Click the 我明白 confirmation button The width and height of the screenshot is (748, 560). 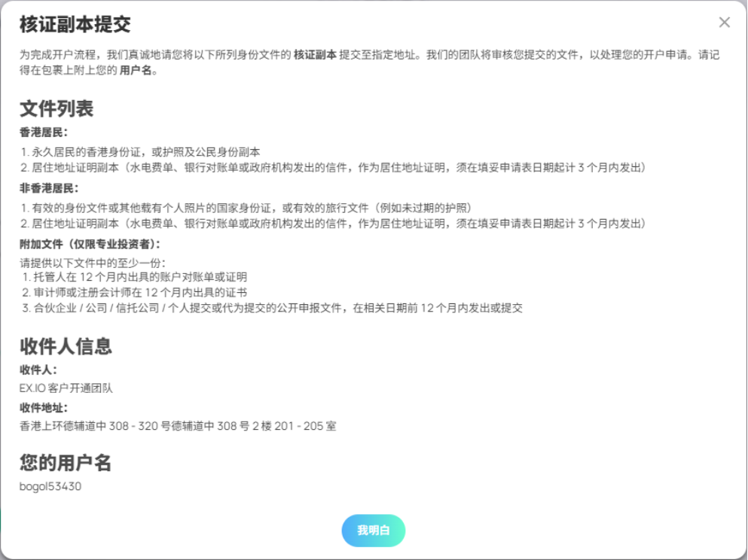[374, 531]
